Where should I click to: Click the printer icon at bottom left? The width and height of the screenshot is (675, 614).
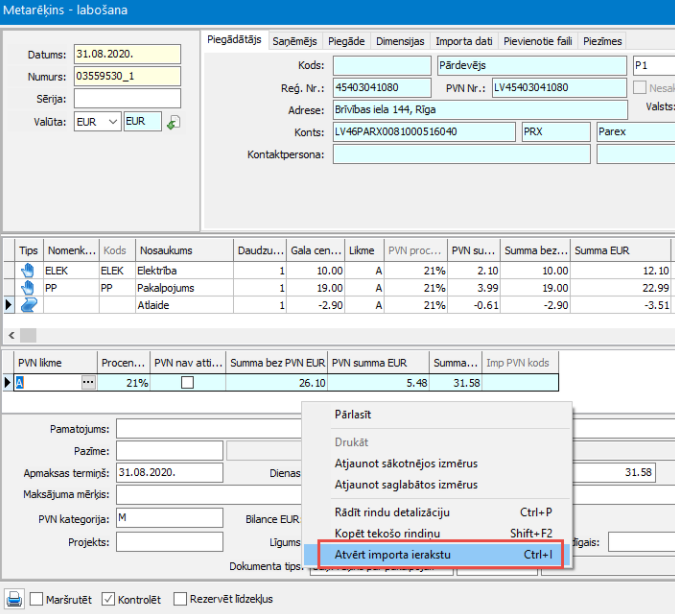click(13, 599)
